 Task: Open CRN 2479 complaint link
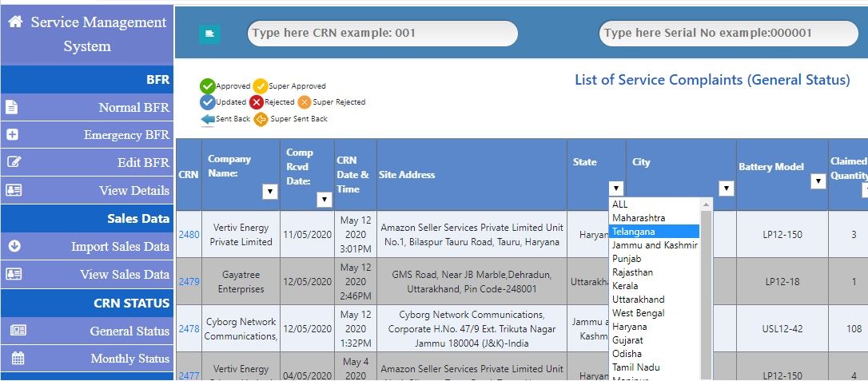pos(189,282)
